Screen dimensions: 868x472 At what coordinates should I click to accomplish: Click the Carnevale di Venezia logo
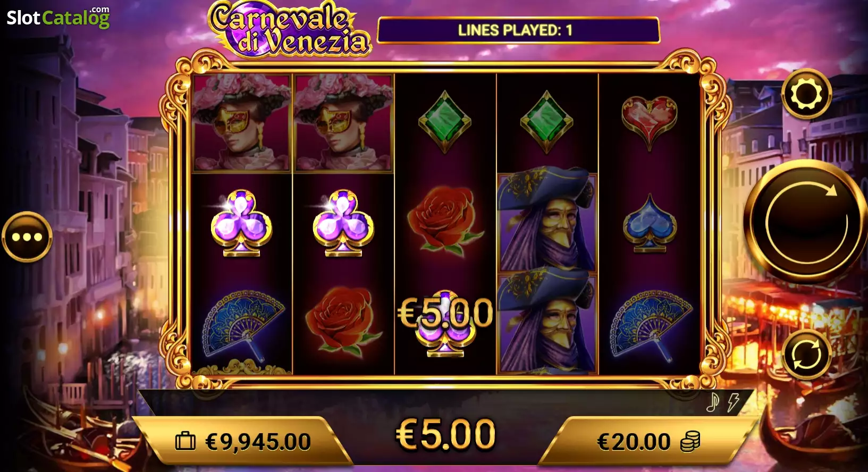click(x=289, y=29)
